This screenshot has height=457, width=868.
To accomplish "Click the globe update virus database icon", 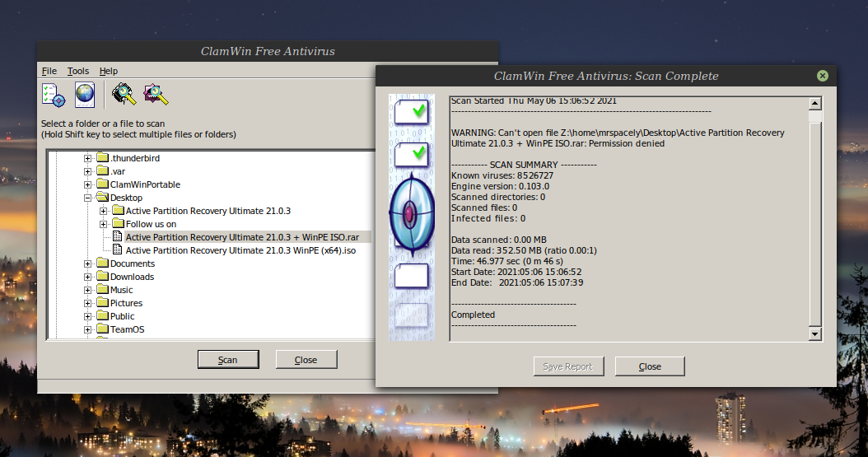I will point(85,95).
